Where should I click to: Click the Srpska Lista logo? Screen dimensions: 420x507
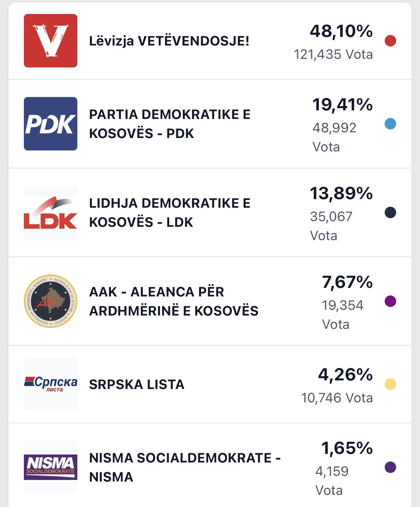pyautogui.click(x=50, y=384)
